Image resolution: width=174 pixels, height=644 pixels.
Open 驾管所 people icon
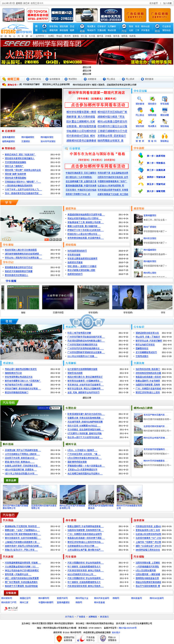140,136
